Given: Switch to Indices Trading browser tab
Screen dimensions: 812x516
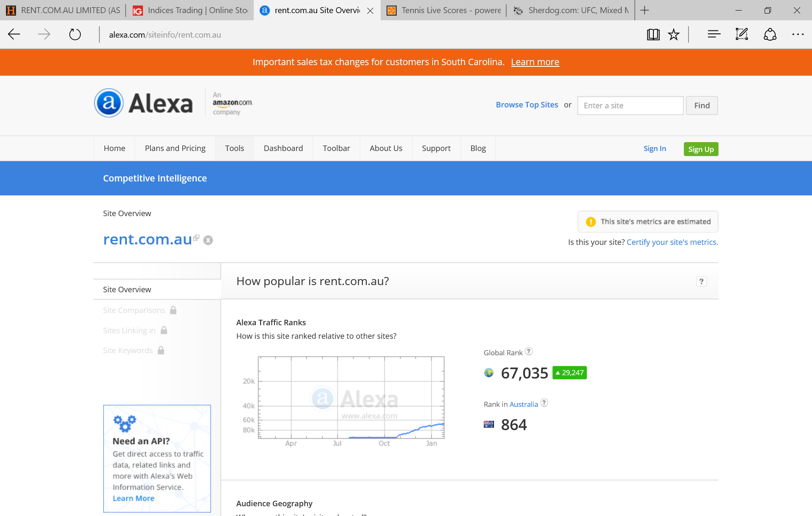Looking at the screenshot, I should pos(190,10).
